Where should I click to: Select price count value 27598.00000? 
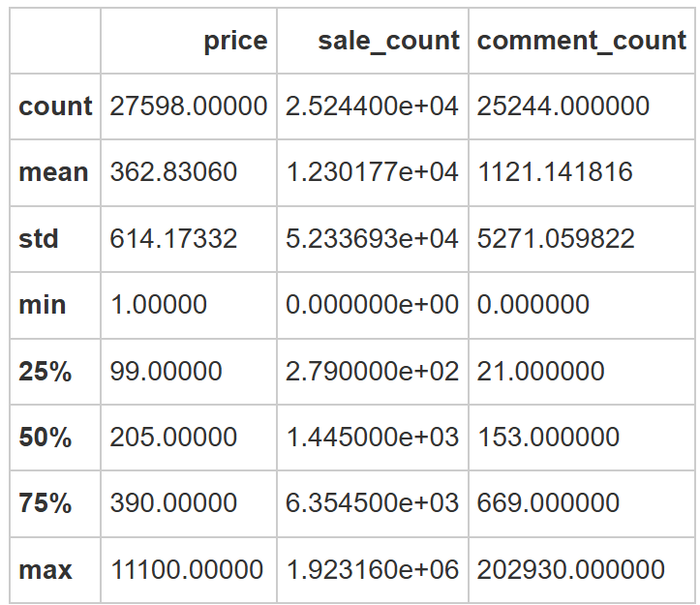coord(189,106)
